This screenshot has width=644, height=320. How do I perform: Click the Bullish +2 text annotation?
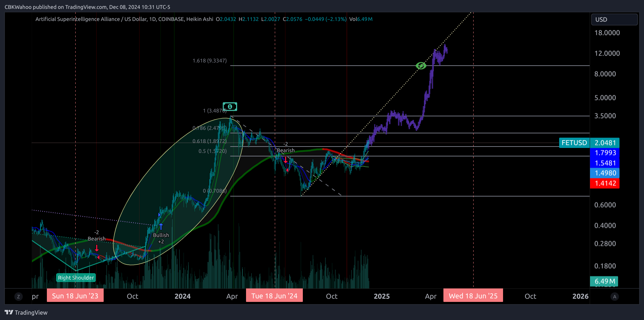click(161, 238)
